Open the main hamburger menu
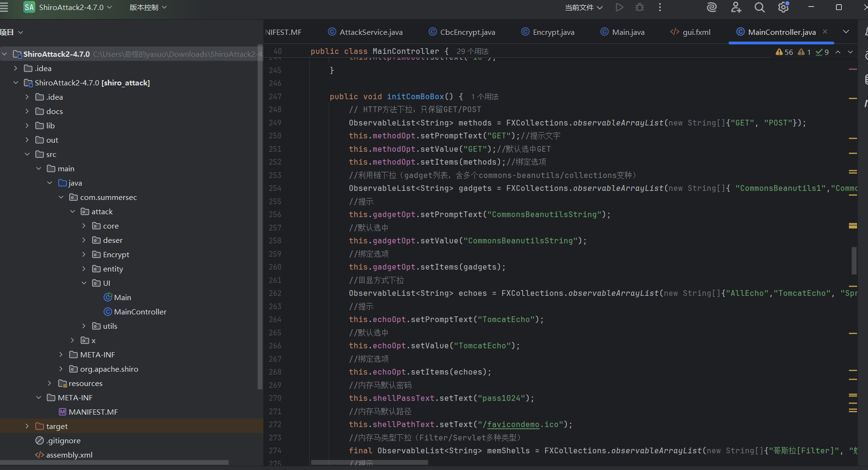The width and height of the screenshot is (868, 470). pos(4,7)
